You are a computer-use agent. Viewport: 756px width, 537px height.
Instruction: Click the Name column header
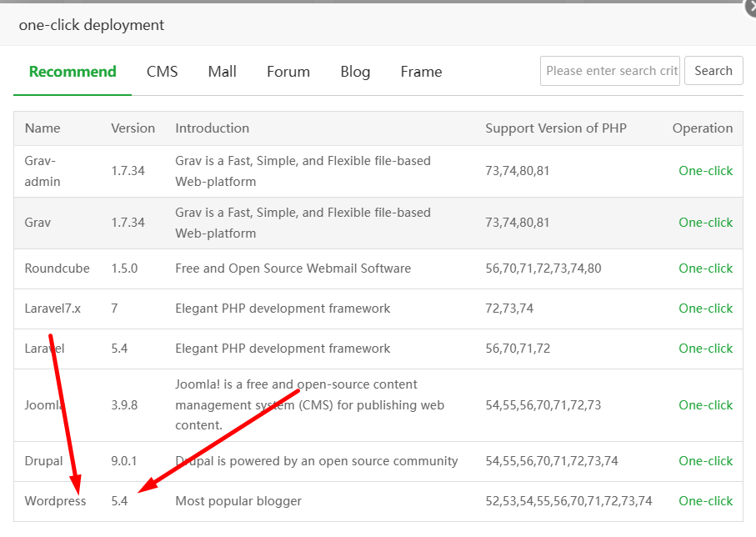[x=43, y=128]
